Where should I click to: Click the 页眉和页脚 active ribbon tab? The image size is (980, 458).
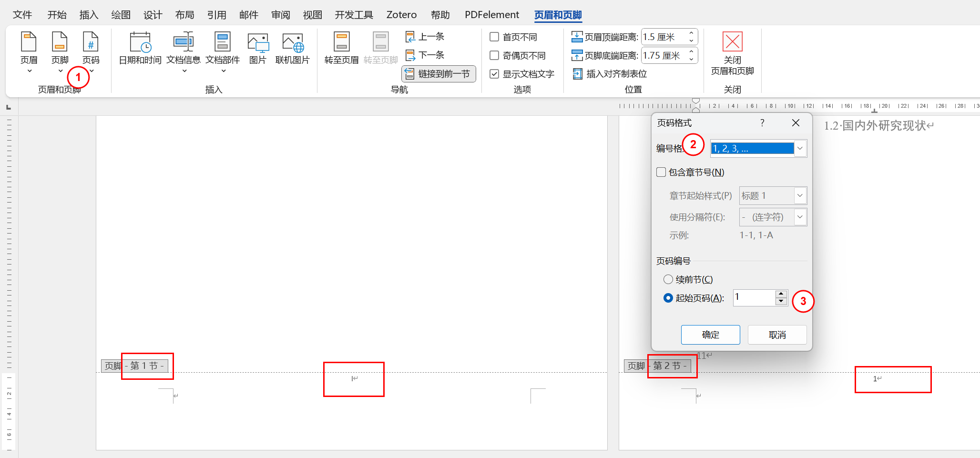tap(558, 15)
